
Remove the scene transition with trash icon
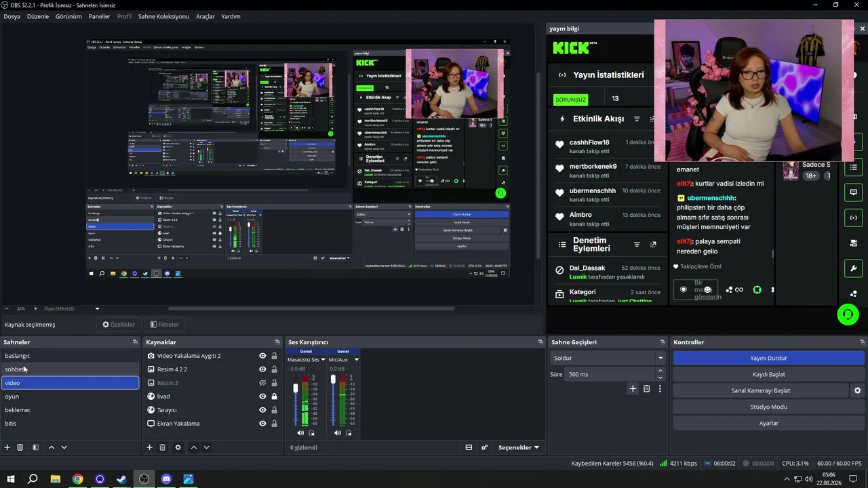(647, 389)
